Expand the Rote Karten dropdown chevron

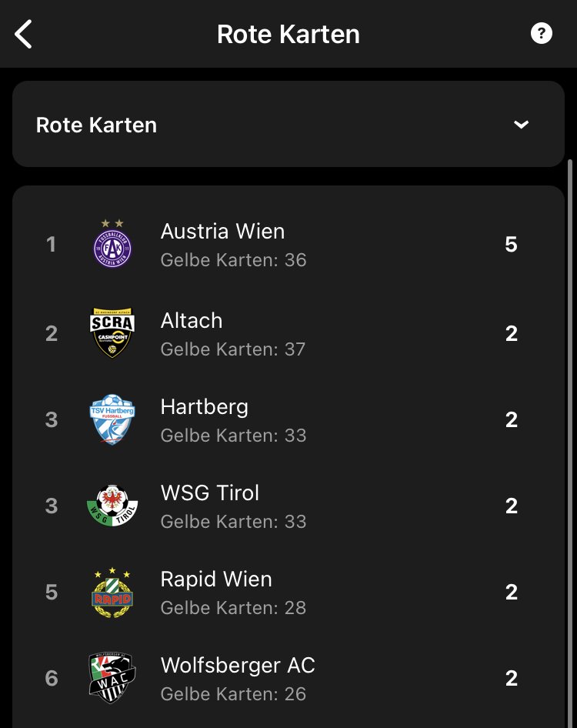point(522,125)
